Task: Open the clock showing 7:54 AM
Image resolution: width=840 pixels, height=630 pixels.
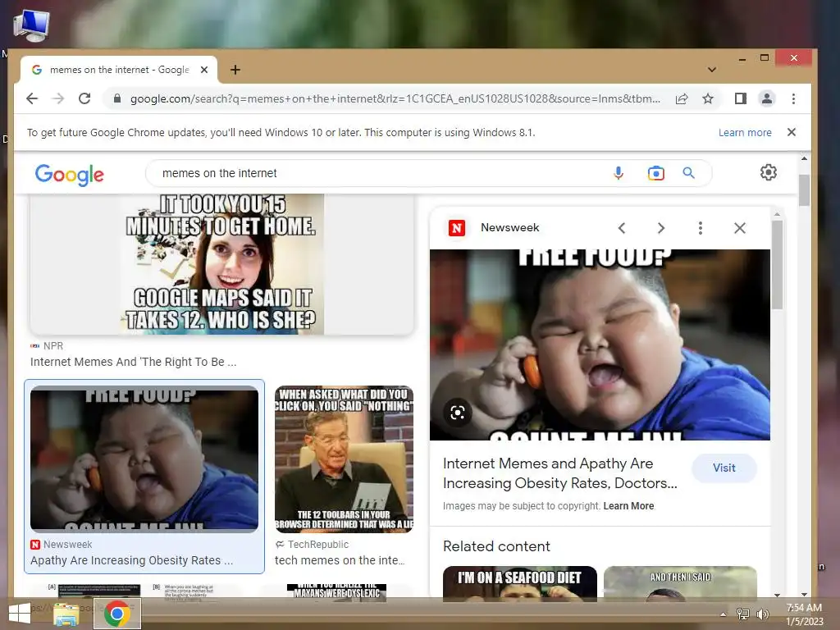Action: coord(805,614)
